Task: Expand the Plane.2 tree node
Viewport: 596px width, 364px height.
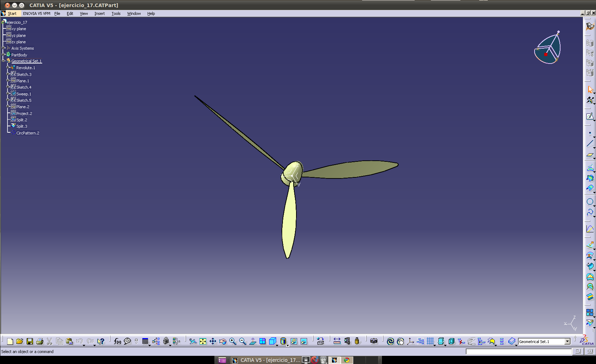Action: tap(8, 106)
